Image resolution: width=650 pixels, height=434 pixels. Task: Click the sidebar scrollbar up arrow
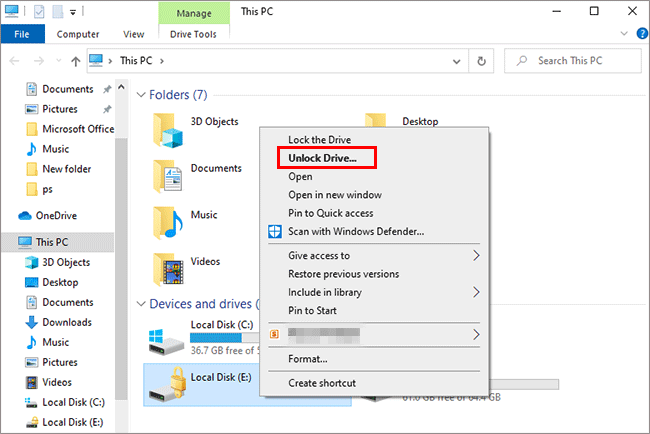tap(121, 87)
